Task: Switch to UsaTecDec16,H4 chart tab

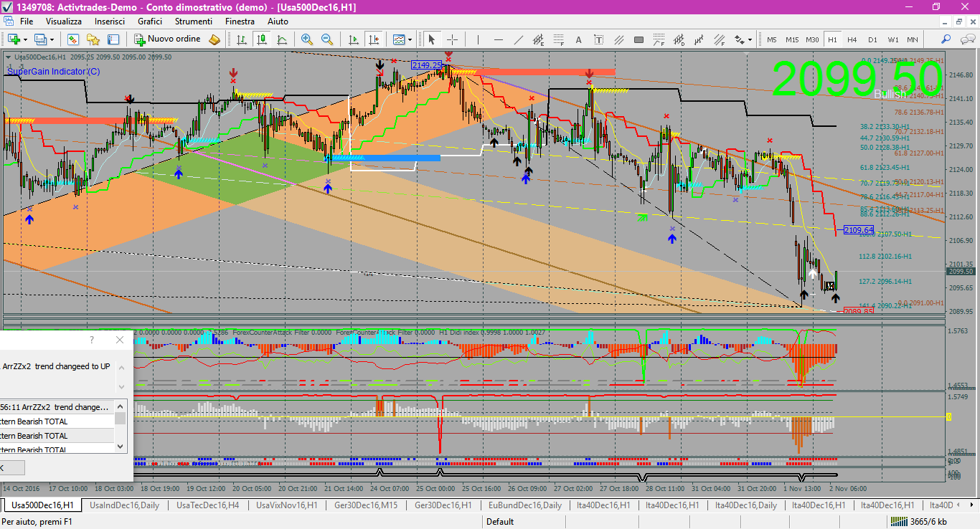Action: (208, 505)
